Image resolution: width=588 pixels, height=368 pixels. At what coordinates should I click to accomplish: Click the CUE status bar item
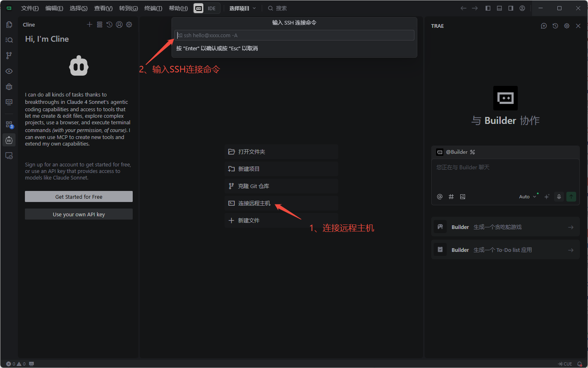pyautogui.click(x=565, y=364)
